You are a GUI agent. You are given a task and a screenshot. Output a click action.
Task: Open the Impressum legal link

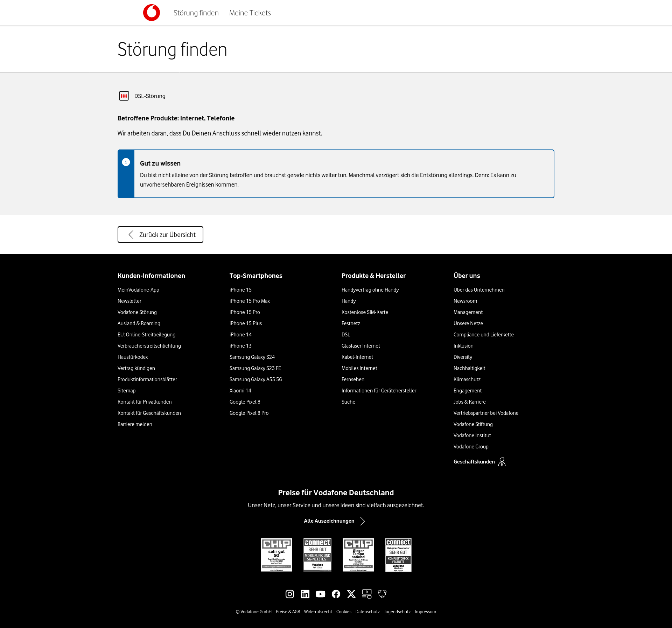tap(425, 612)
